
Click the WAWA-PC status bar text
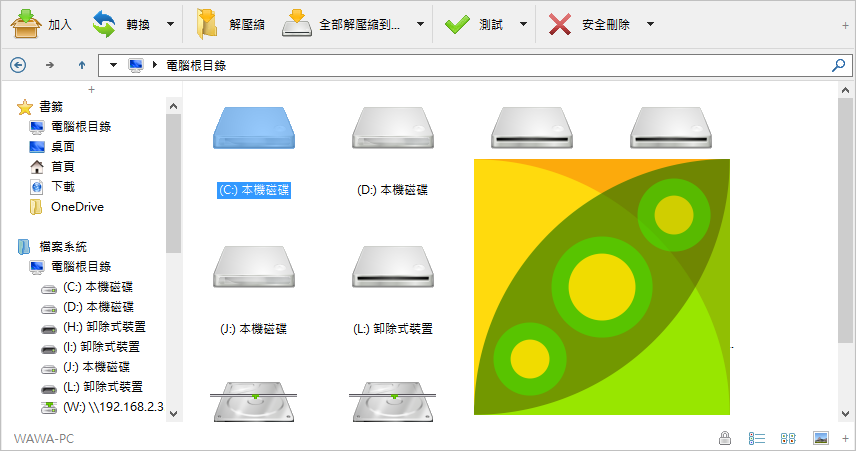coord(44,438)
